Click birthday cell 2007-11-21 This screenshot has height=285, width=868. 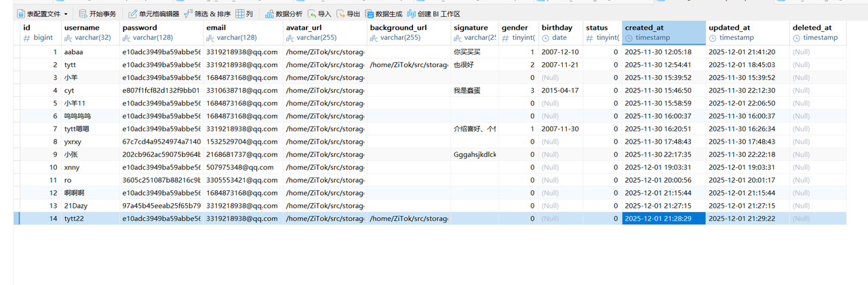560,65
